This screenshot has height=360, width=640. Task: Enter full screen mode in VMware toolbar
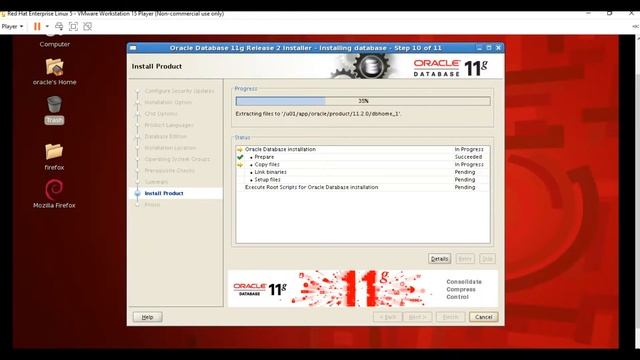point(73,27)
